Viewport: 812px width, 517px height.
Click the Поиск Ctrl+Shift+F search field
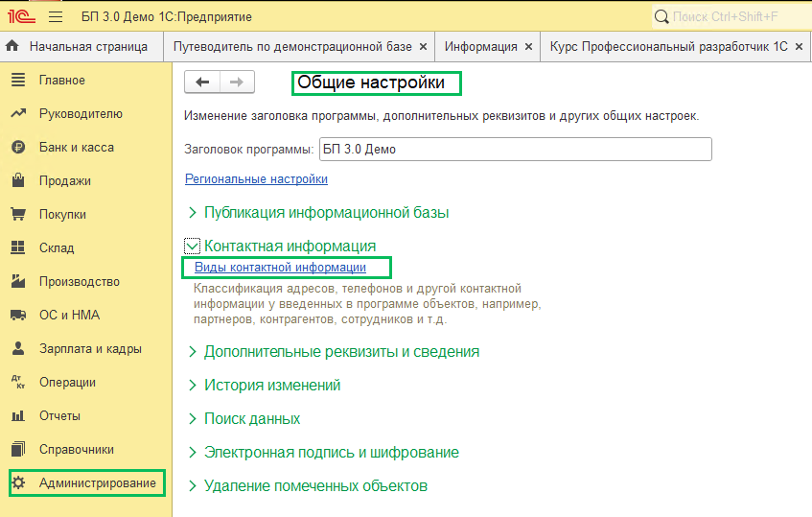coord(731,17)
